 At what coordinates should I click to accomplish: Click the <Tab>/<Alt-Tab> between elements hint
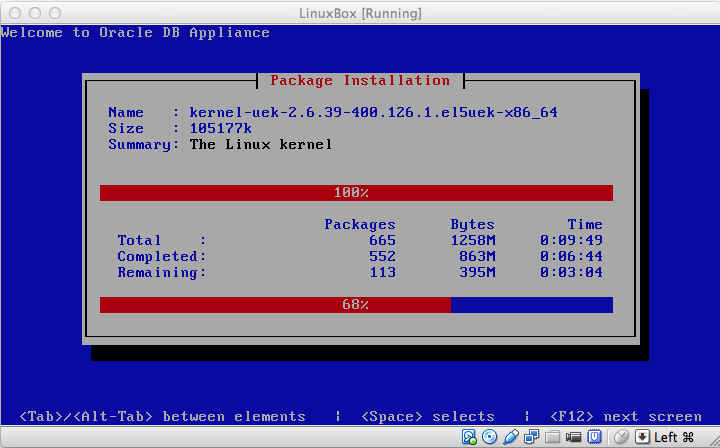[163, 416]
